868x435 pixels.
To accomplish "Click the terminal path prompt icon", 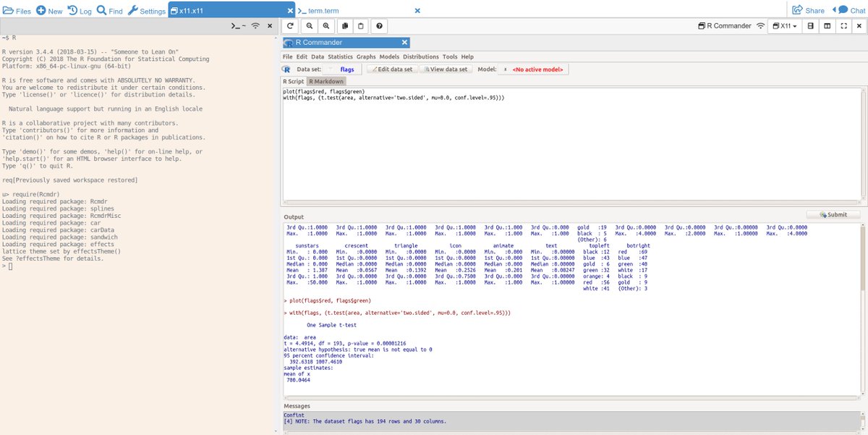I will (x=239, y=26).
